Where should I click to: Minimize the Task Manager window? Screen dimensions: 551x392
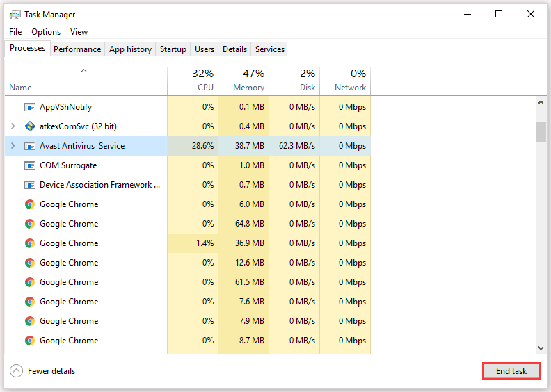468,15
